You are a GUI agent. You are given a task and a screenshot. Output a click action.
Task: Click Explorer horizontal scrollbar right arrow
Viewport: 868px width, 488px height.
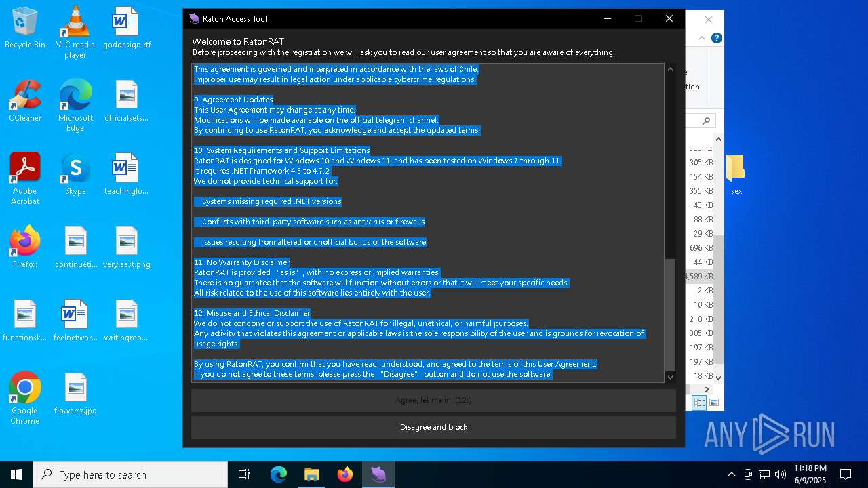707,389
